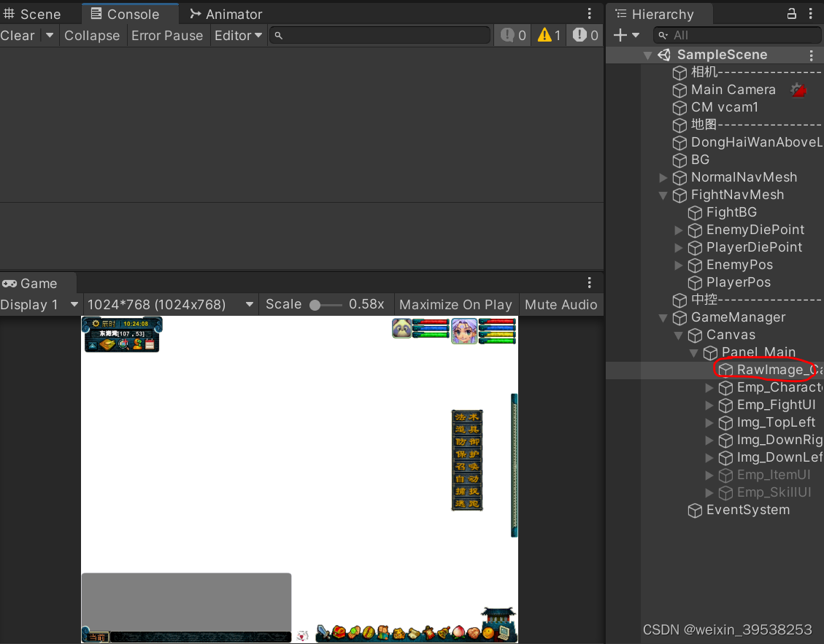Toggle console Error Pause
Screen dimensions: 824x644
[167, 35]
